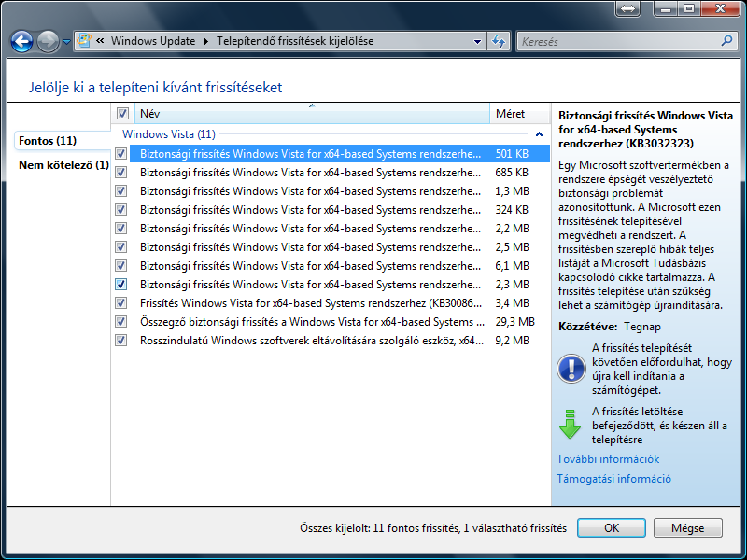This screenshot has width=747, height=560.
Task: Select the Összegző biztonsági frissítés row
Action: click(x=340, y=321)
